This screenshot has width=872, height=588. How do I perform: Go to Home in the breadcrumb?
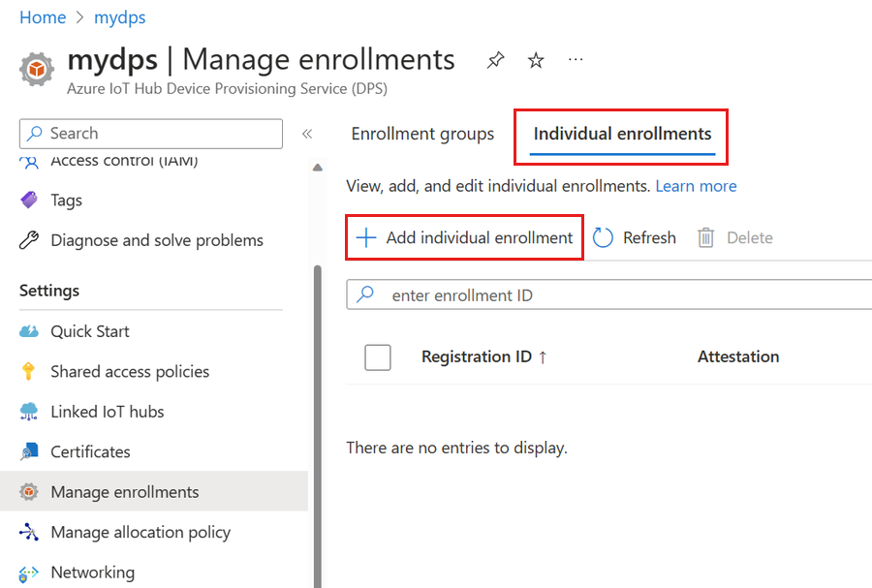click(x=43, y=17)
